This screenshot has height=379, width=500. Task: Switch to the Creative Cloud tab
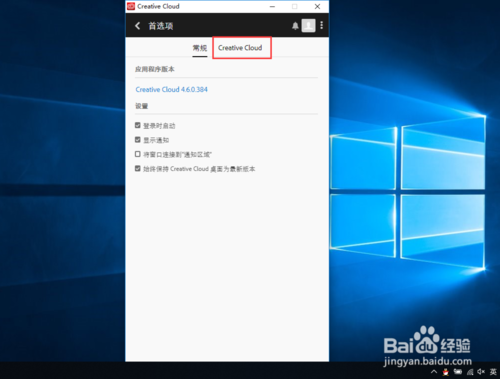(240, 48)
